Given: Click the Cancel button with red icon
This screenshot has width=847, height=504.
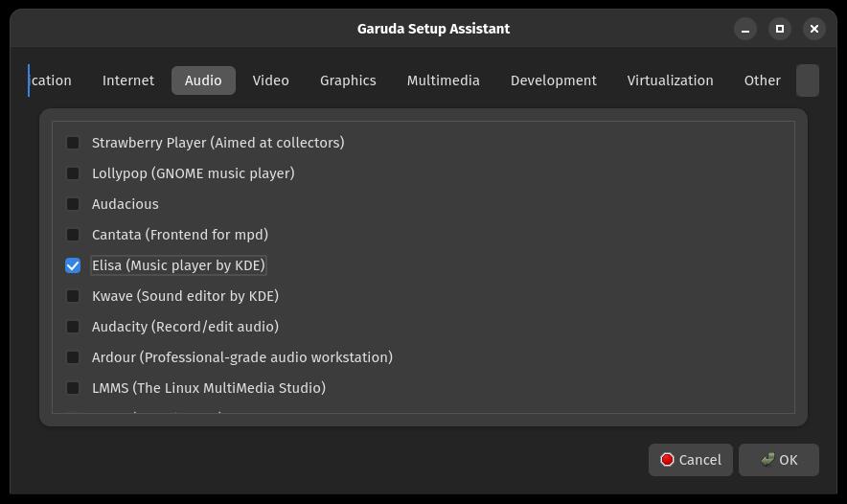Looking at the screenshot, I should click(x=691, y=460).
